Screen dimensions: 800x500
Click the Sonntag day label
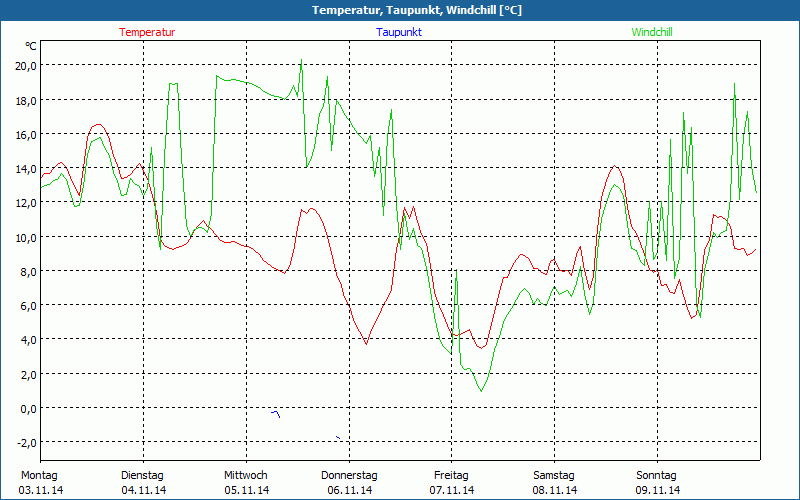pos(657,475)
